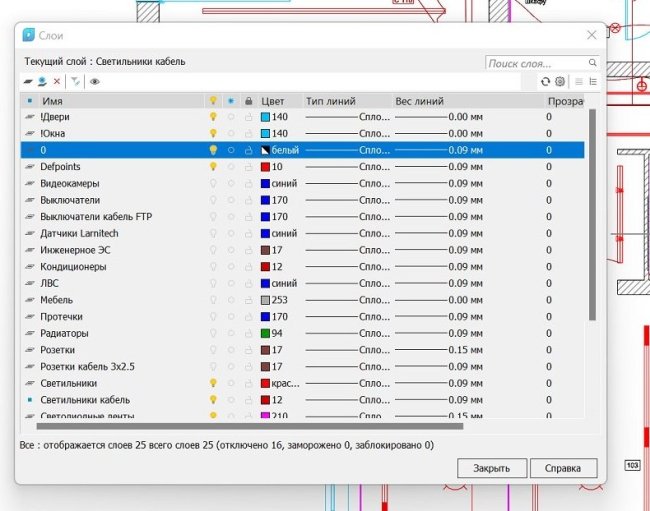Toggle lock icon for Defpoints layer
This screenshot has width=650, height=511.
click(x=248, y=167)
